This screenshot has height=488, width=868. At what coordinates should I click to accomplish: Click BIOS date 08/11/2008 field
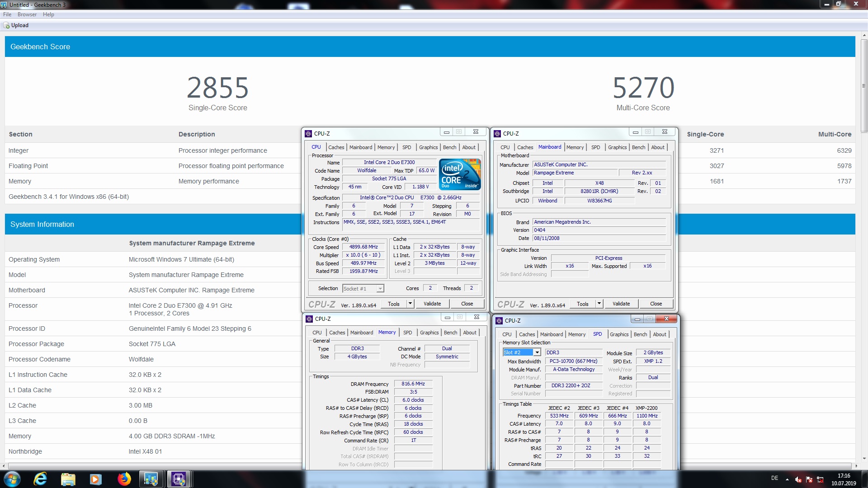pos(599,238)
